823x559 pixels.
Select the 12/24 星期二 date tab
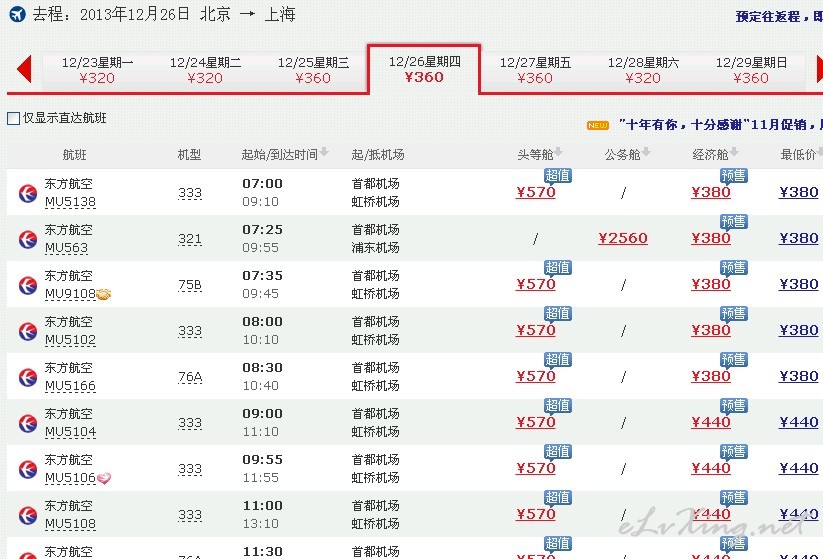pyautogui.click(x=205, y=70)
